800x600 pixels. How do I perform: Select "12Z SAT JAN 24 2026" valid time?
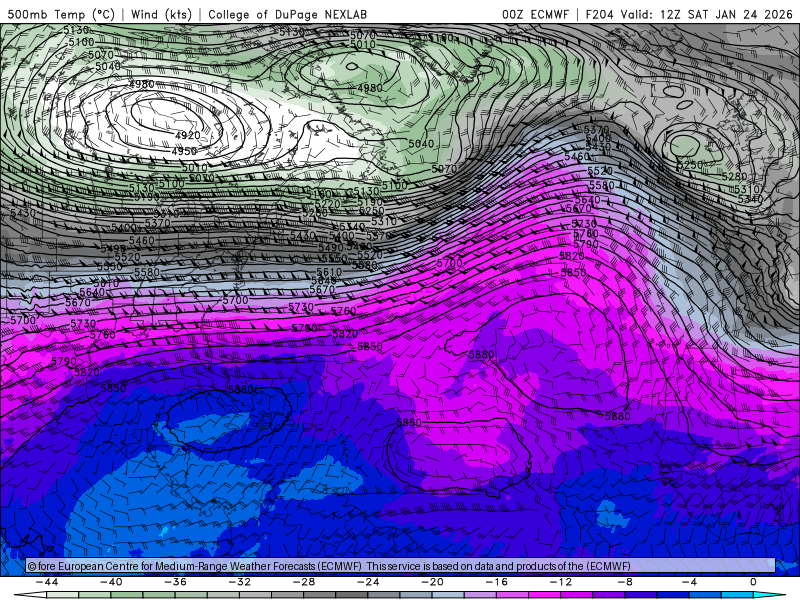(x=727, y=14)
